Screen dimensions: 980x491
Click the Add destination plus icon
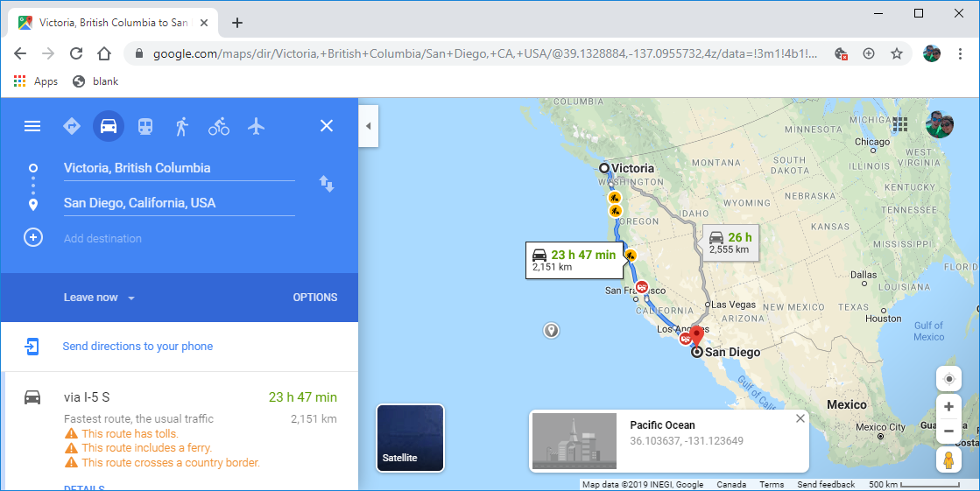[33, 237]
